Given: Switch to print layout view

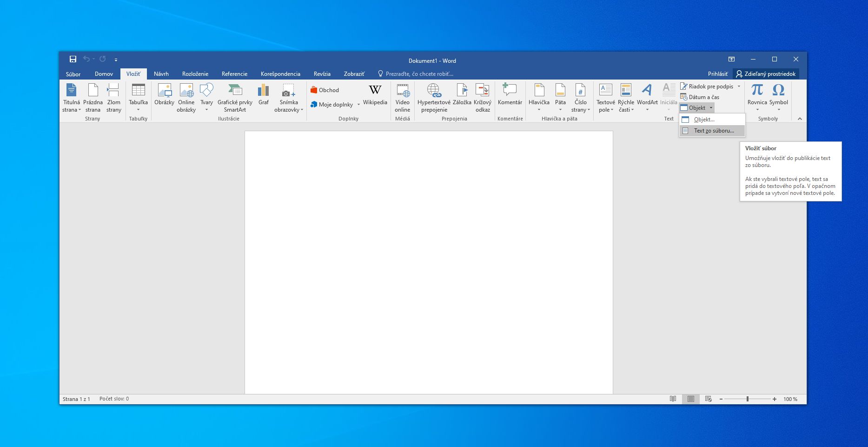Looking at the screenshot, I should coord(691,399).
